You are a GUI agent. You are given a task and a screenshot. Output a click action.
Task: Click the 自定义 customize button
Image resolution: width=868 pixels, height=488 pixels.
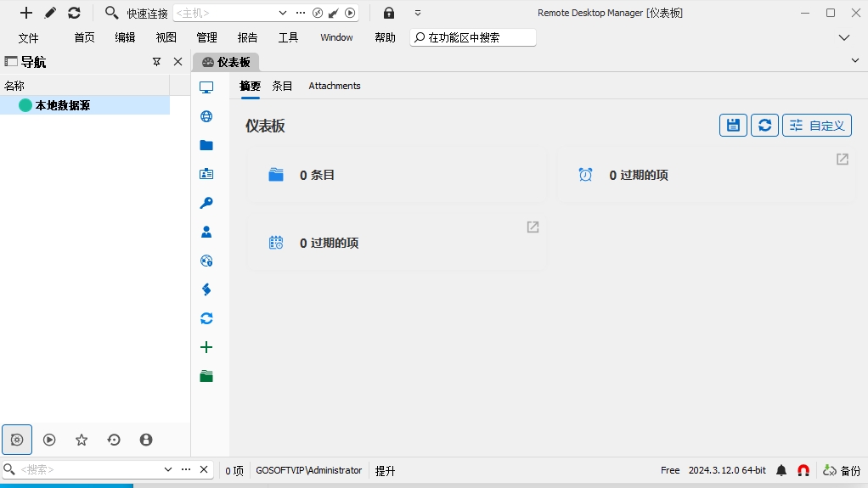pyautogui.click(x=817, y=125)
